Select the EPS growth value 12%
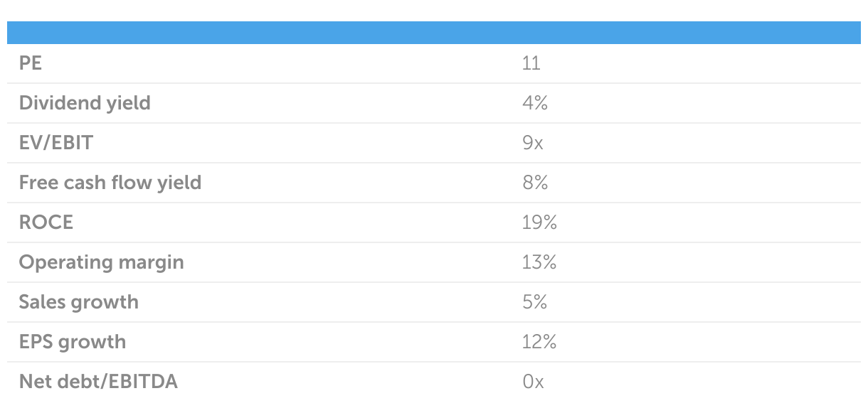 tap(539, 342)
